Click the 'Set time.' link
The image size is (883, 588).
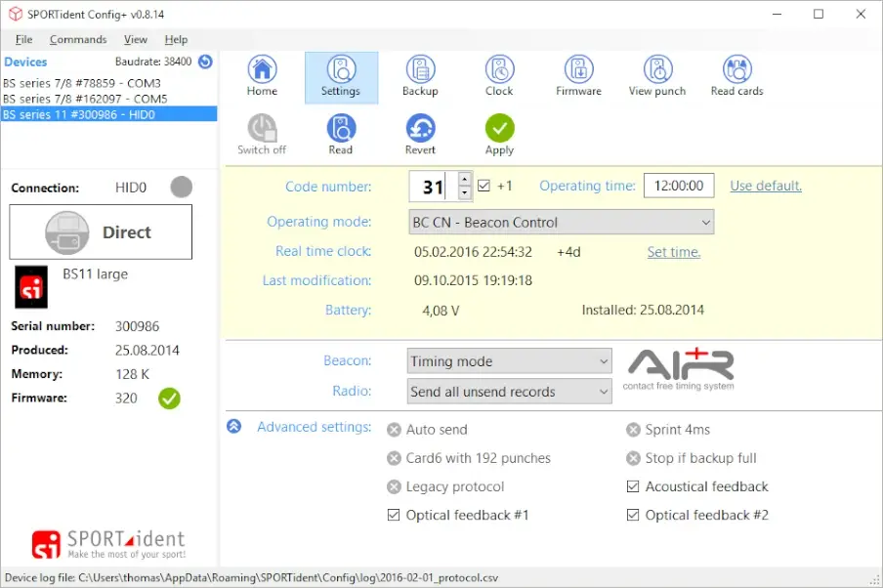point(673,252)
